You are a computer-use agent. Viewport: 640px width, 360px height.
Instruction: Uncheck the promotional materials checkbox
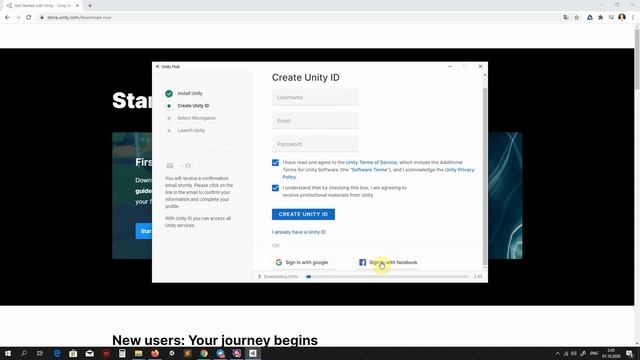point(276,188)
